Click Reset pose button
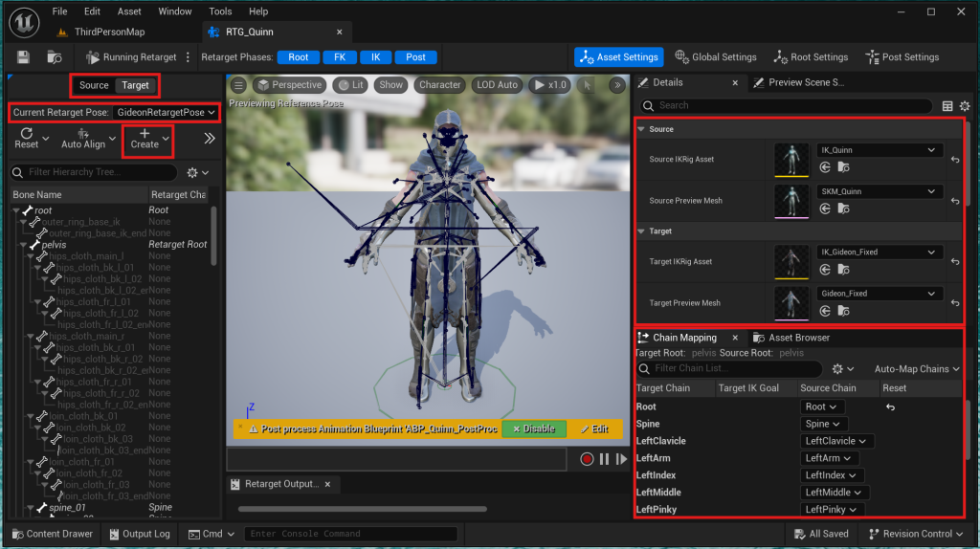Viewport: 980px width, 549px height. 26,139
